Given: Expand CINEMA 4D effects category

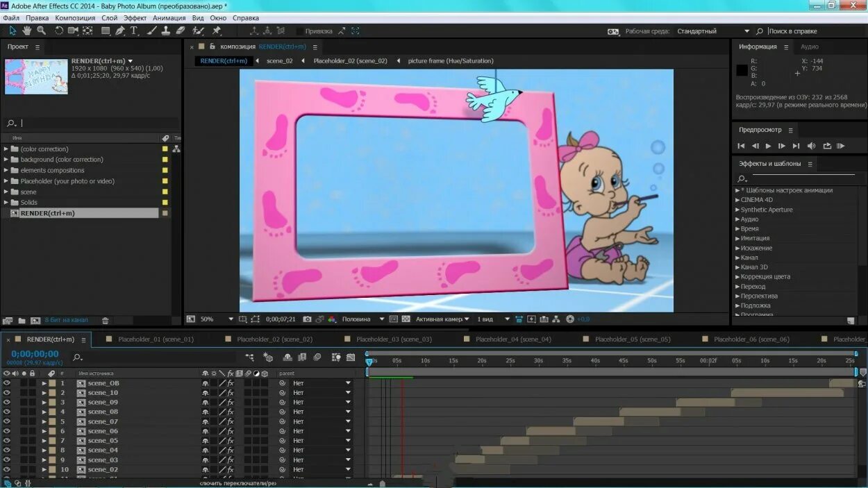Looking at the screenshot, I should pos(737,200).
